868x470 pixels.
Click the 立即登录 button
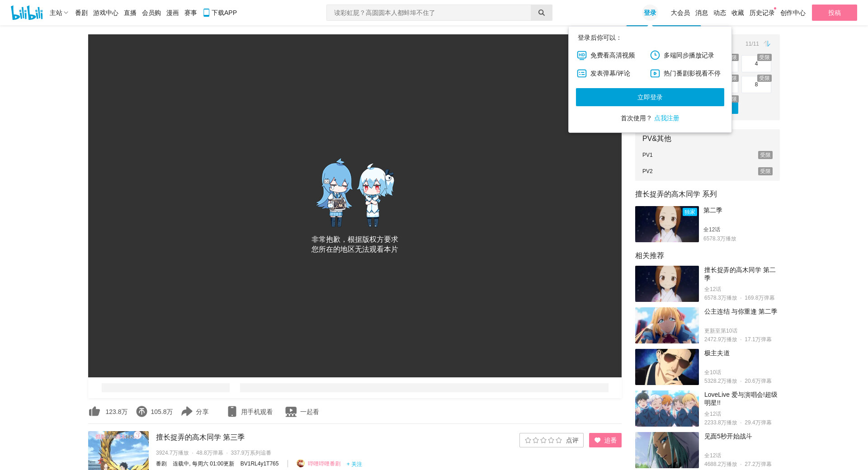(x=650, y=97)
